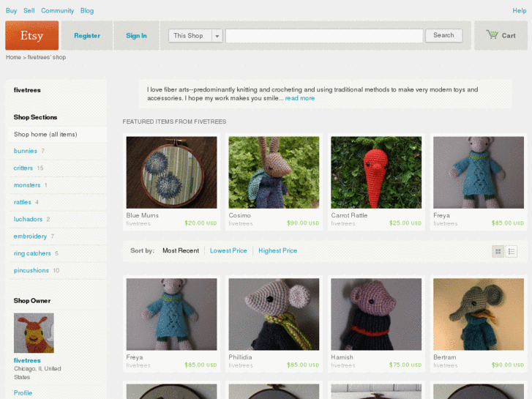
Task: Click the Search button
Action: pos(443,35)
